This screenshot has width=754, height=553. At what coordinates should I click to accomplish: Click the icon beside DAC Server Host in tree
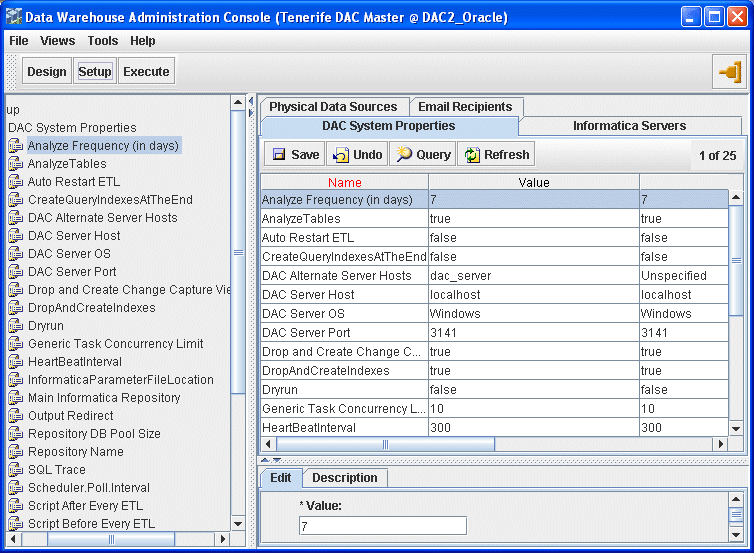[x=15, y=236]
